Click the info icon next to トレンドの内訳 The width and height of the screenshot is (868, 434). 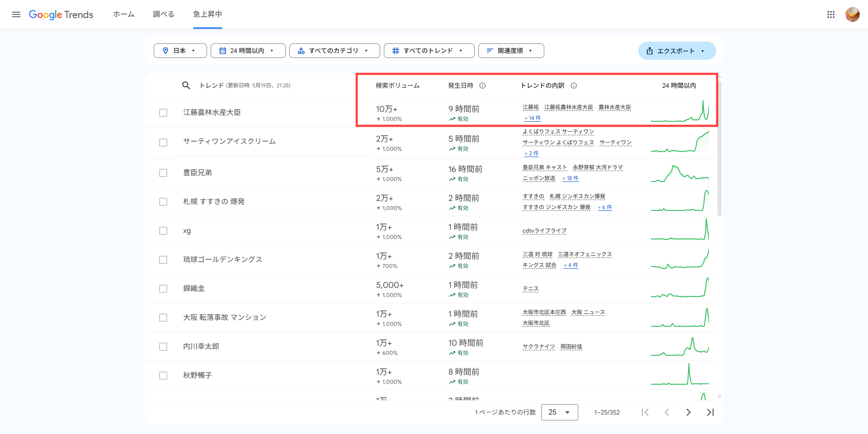pos(574,86)
